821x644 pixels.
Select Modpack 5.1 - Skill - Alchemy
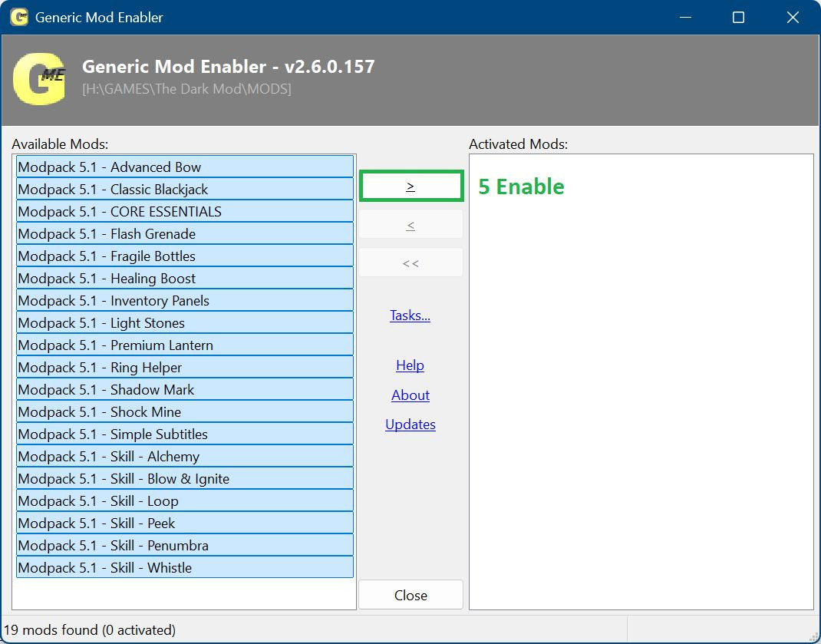tap(185, 457)
